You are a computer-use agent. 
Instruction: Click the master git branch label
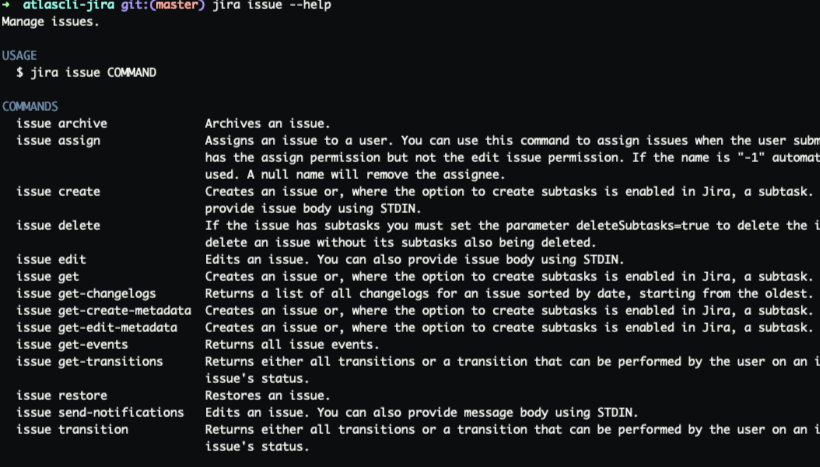tap(174, 6)
